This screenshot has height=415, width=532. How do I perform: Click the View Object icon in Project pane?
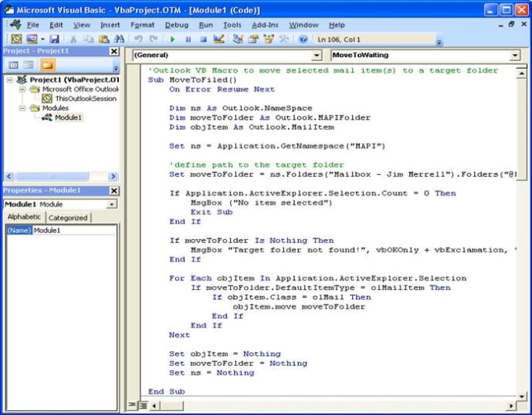click(x=29, y=65)
